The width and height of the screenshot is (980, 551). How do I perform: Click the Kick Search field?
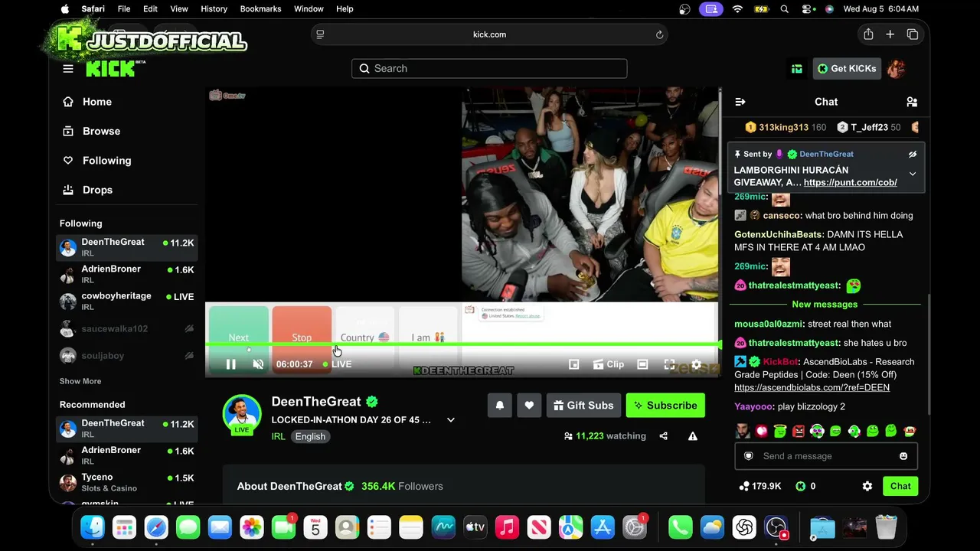click(489, 69)
